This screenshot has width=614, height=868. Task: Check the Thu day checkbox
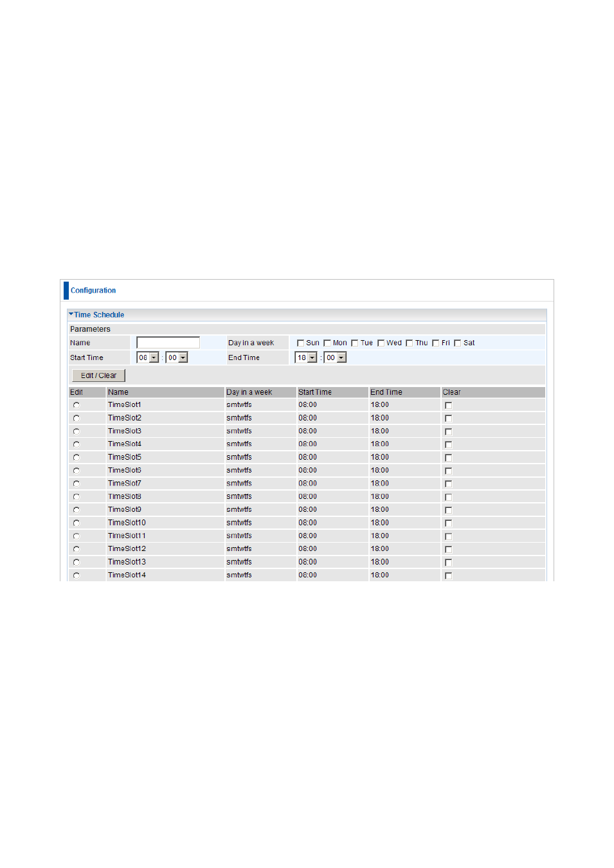(409, 343)
